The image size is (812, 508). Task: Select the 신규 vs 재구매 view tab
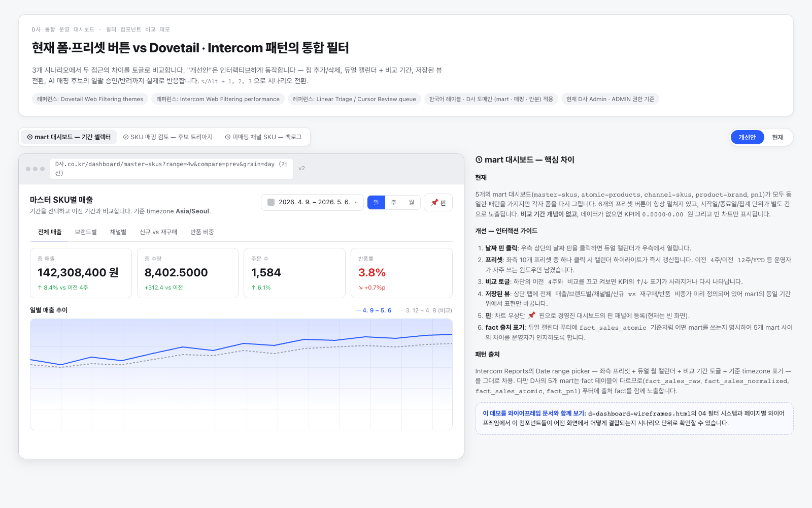point(158,232)
